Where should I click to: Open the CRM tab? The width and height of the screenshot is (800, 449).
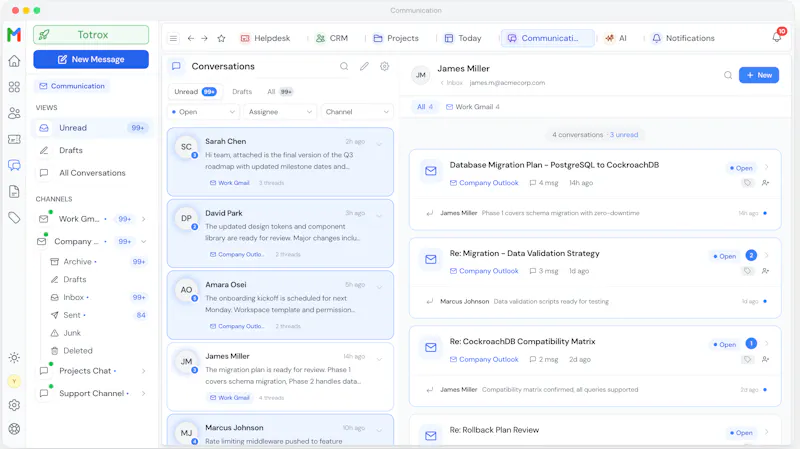click(332, 38)
